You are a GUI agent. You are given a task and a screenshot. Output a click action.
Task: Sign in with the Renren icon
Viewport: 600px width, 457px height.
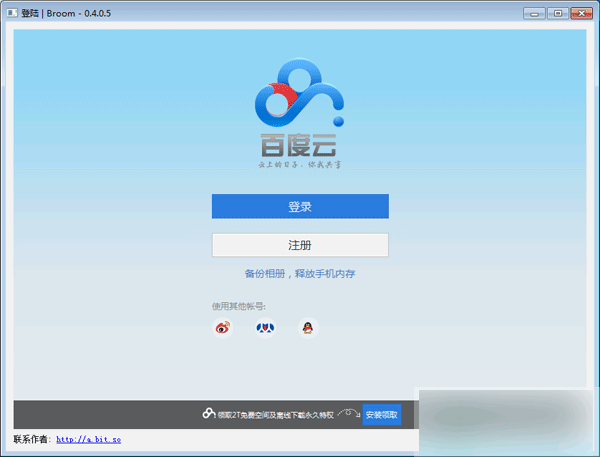tap(265, 327)
